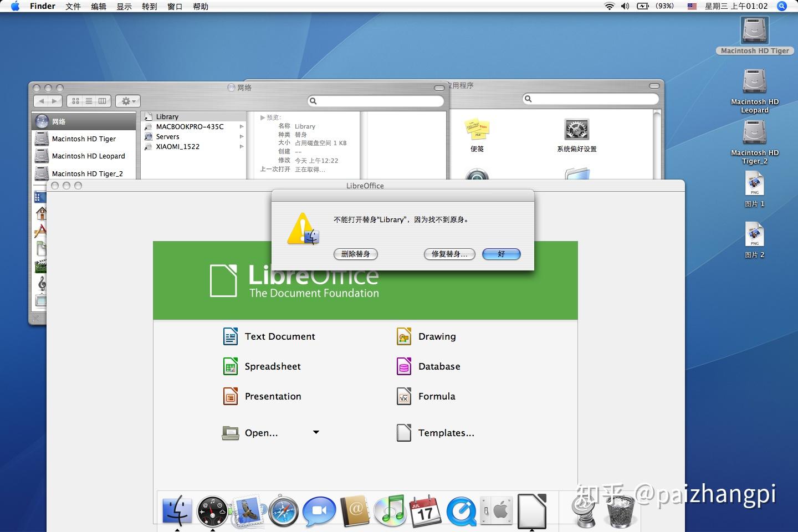Open the 显示 menu
Image resolution: width=798 pixels, height=532 pixels.
tap(124, 6)
